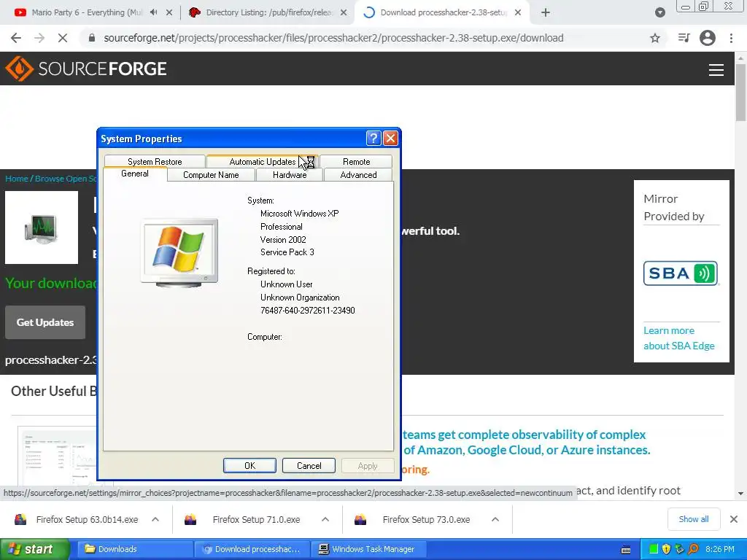Click the page vertical scrollbar thumb
This screenshot has height=560, width=747.
(x=740, y=93)
